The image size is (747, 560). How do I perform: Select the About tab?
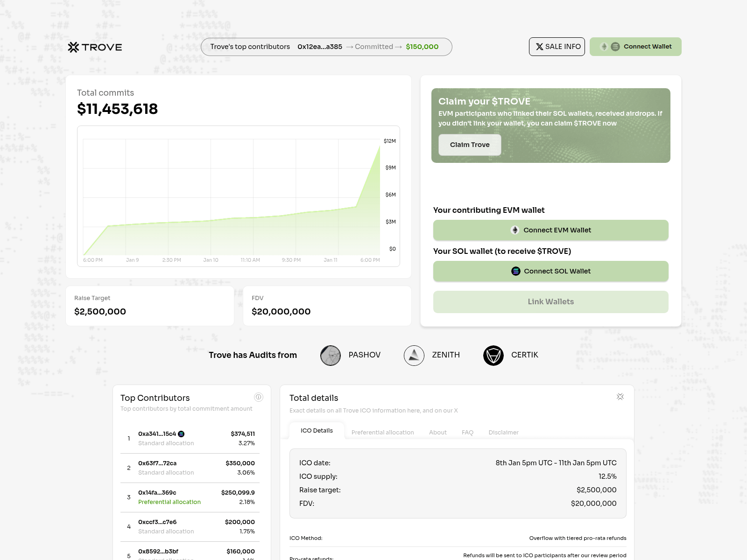click(437, 432)
